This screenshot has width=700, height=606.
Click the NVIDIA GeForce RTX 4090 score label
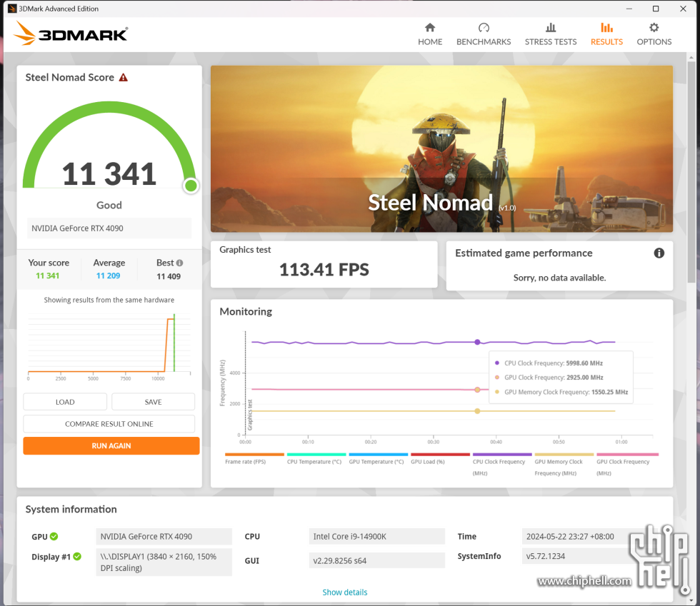109,228
